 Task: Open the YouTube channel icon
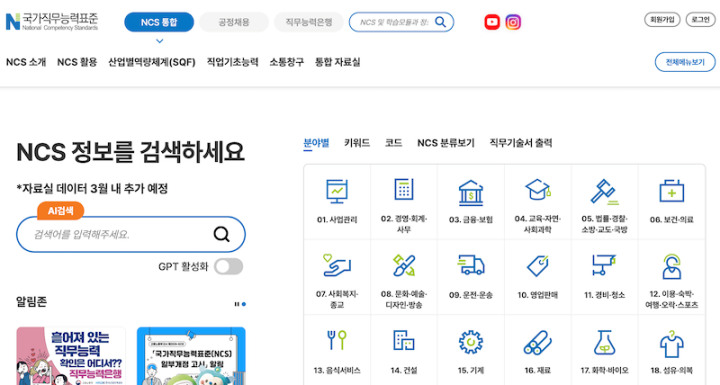tap(492, 22)
